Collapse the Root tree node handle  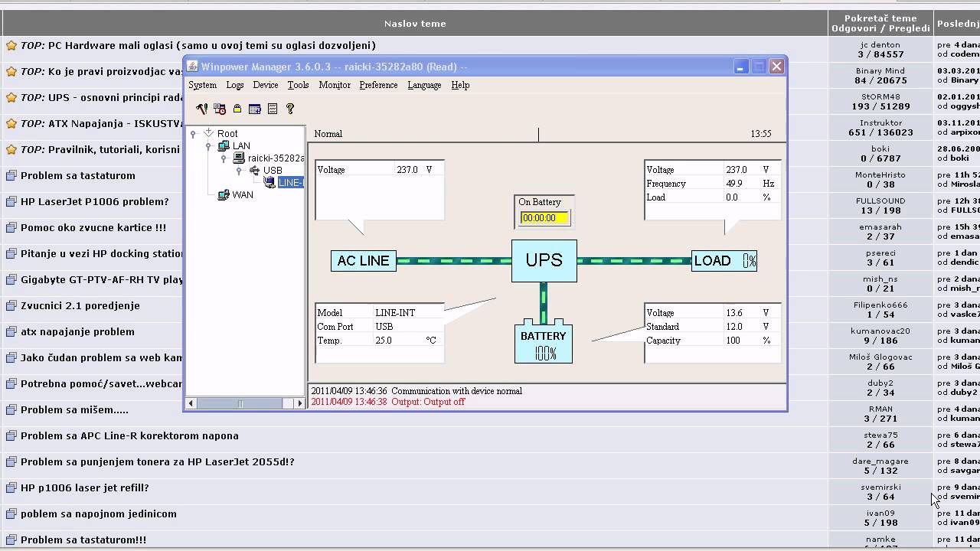193,134
